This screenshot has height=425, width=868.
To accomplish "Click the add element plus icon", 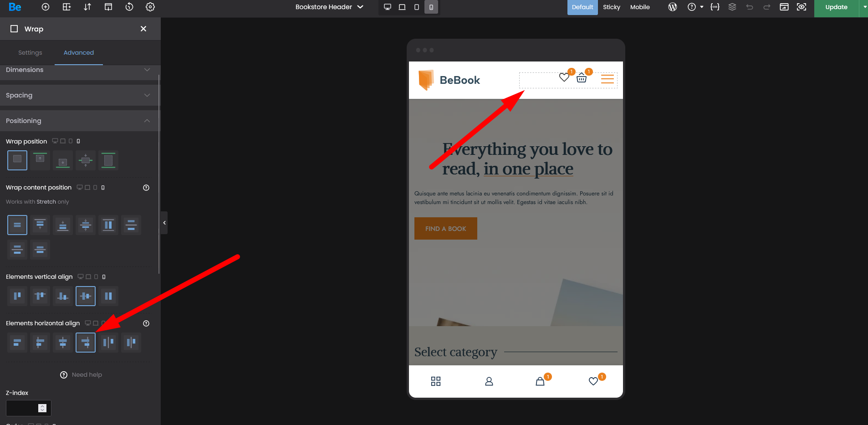I will tap(46, 7).
